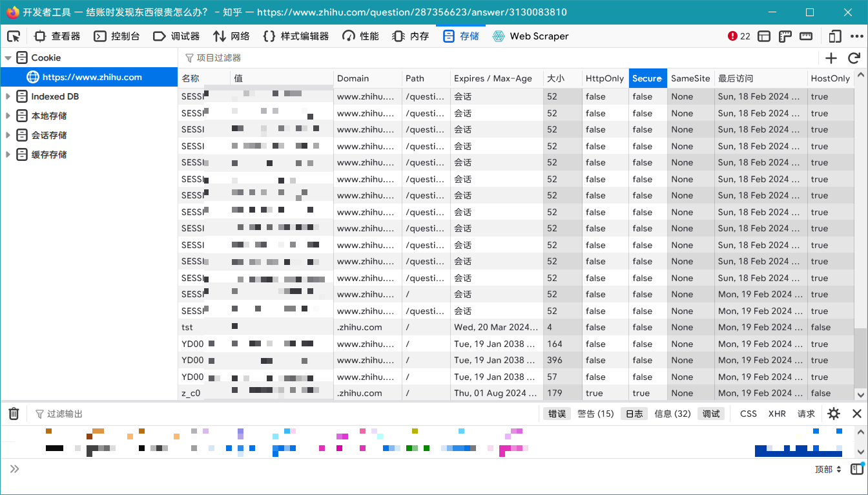Toggle the 日志 log filter
This screenshot has height=495, width=868.
[x=634, y=414]
